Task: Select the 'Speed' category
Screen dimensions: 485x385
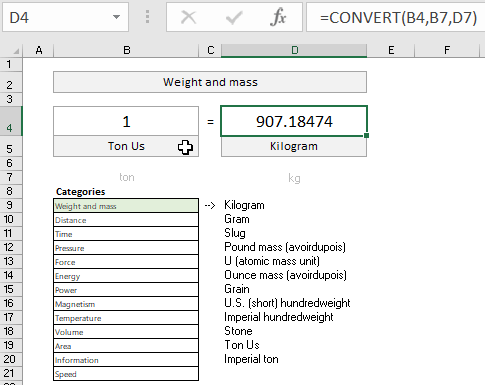Action: [x=126, y=374]
